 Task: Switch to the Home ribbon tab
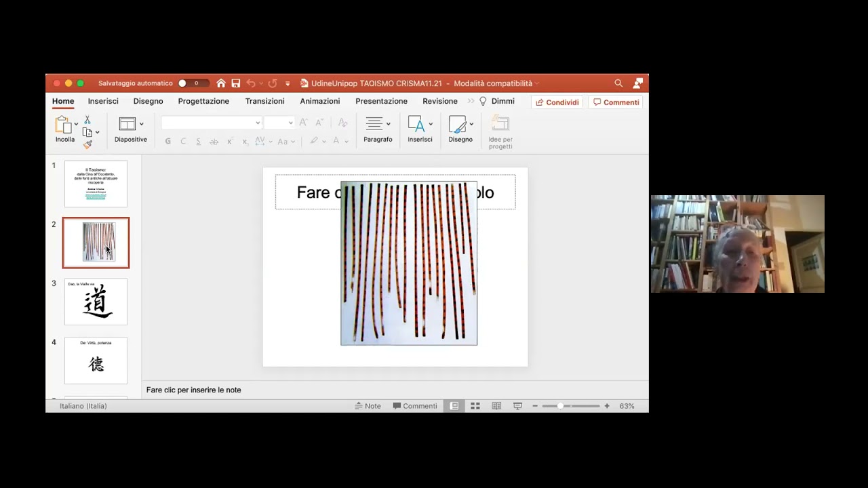point(63,101)
